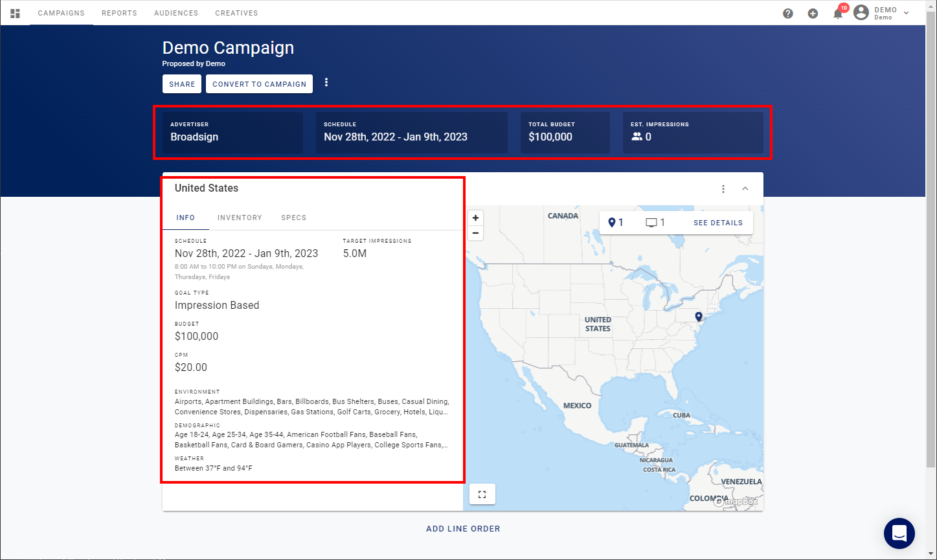Expand the Demo account dropdown arrow
This screenshot has height=560, width=937.
pos(906,13)
